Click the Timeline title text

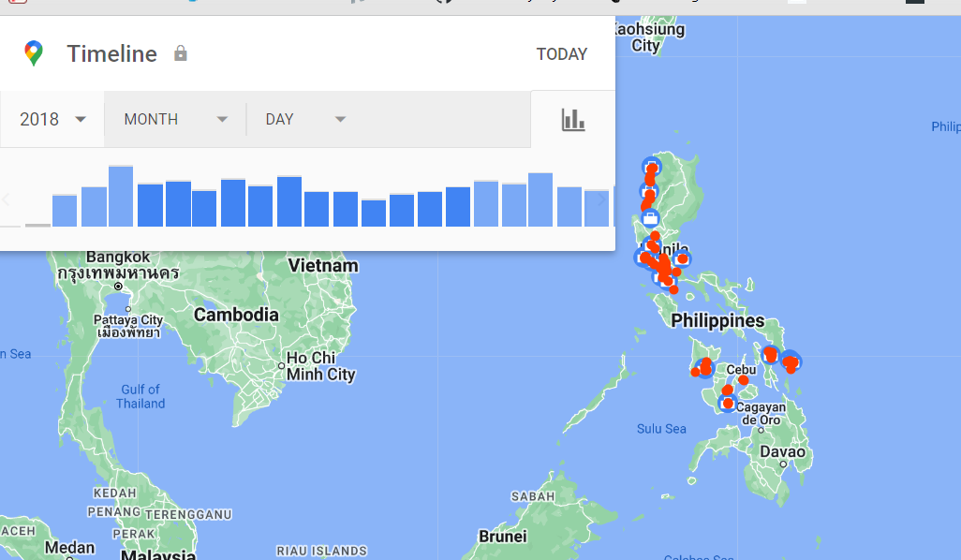coord(111,54)
